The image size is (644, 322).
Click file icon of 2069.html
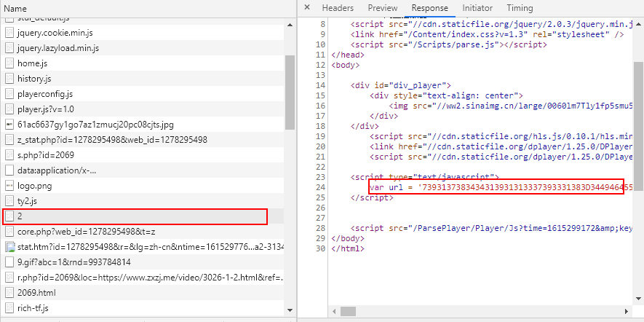[9, 293]
